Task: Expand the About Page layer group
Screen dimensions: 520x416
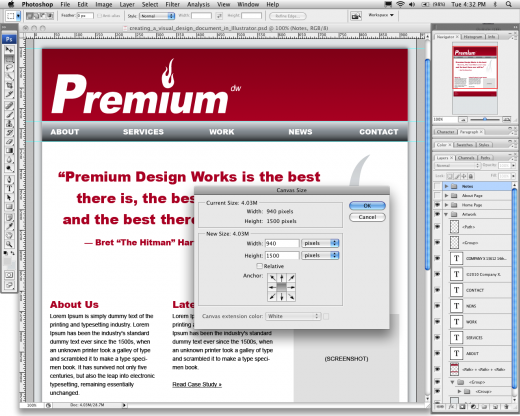Action: pos(446,195)
